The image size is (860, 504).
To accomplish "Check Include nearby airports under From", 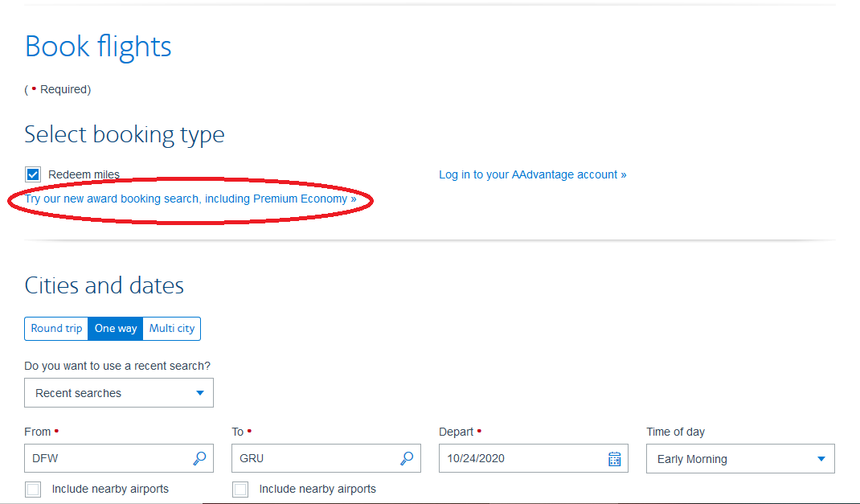I will coord(33,490).
